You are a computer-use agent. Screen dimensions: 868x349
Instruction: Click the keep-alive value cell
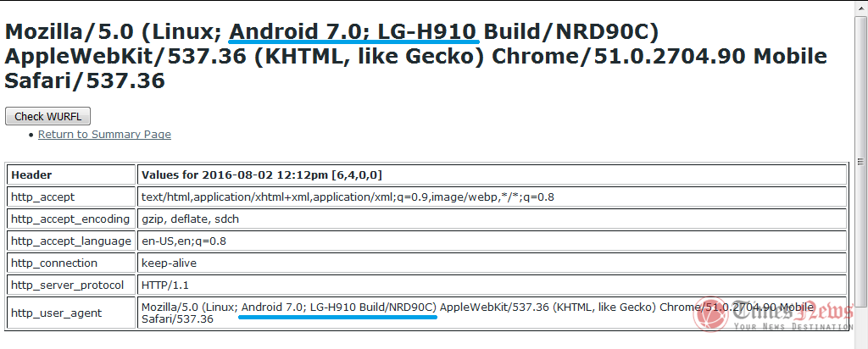(169, 263)
